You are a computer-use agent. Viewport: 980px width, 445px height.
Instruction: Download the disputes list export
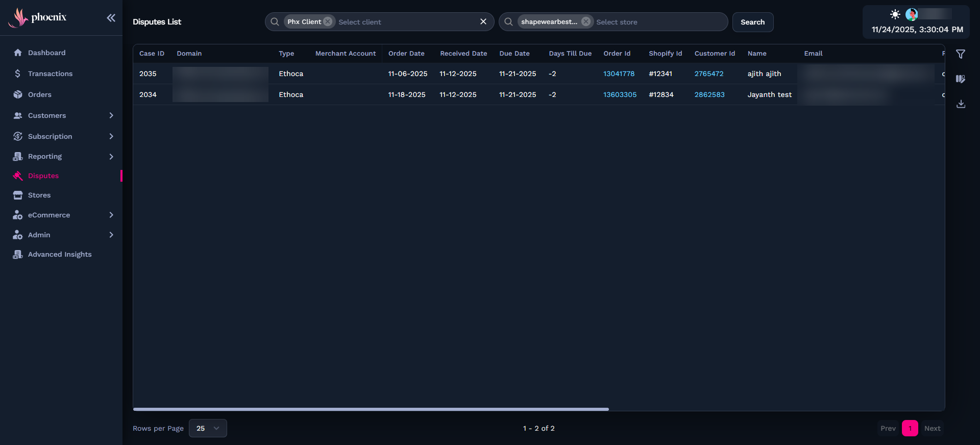961,104
